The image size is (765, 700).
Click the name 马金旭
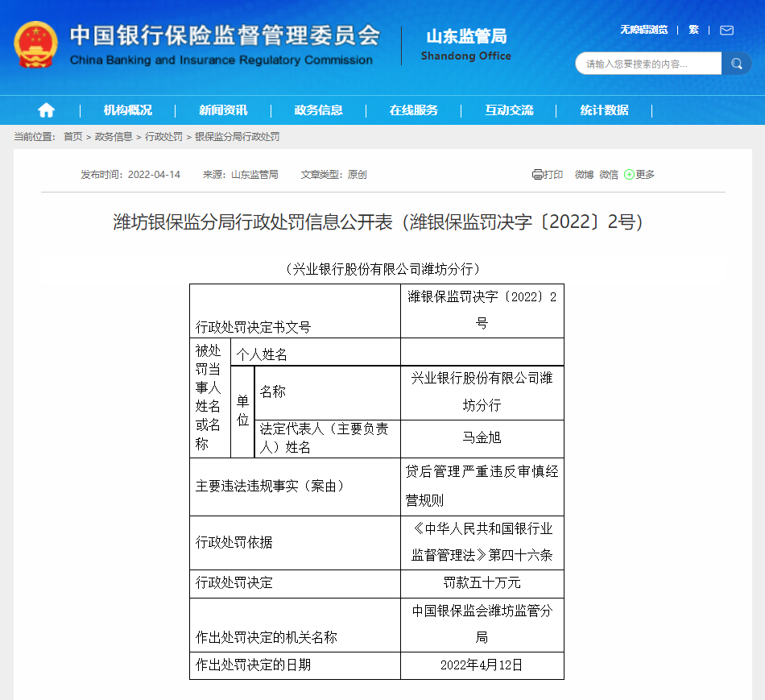point(482,437)
